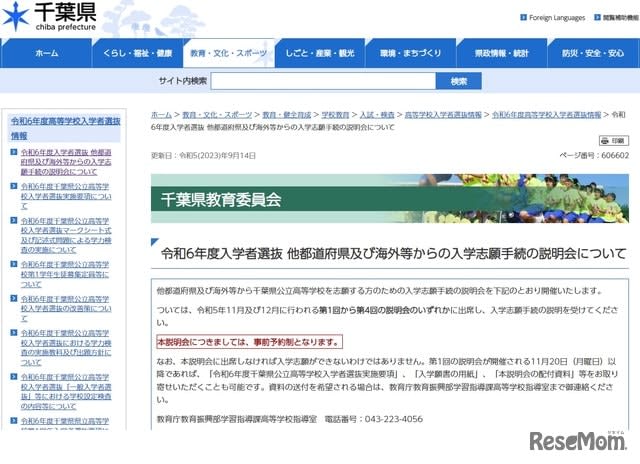The width and height of the screenshot is (640, 464).
Task: Open the 防災・安全・安心 tab
Action: click(593, 53)
